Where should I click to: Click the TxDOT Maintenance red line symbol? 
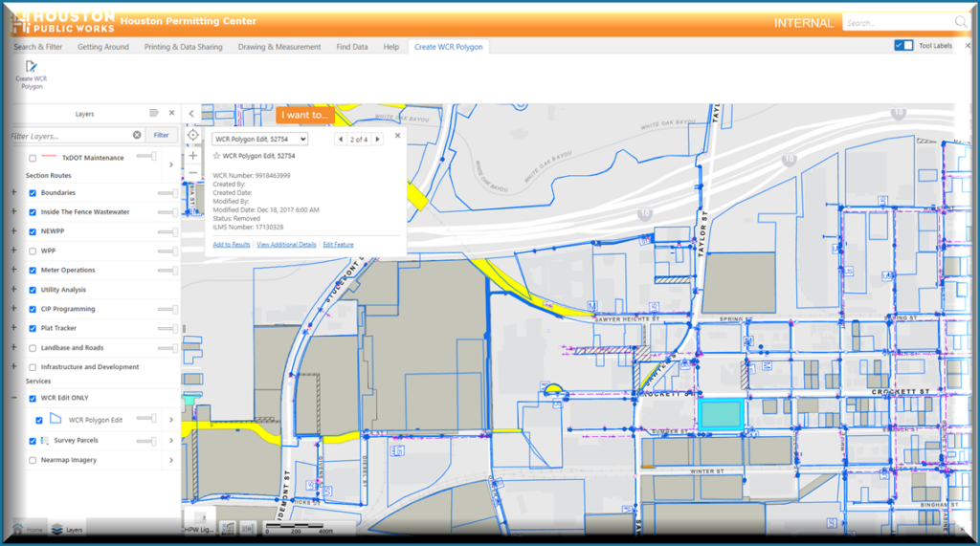(x=49, y=156)
